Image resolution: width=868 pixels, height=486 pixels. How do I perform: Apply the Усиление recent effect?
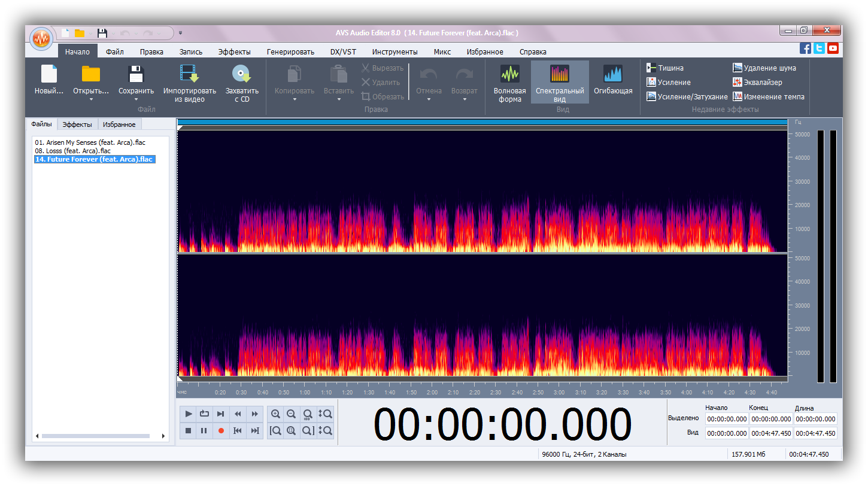[669, 83]
